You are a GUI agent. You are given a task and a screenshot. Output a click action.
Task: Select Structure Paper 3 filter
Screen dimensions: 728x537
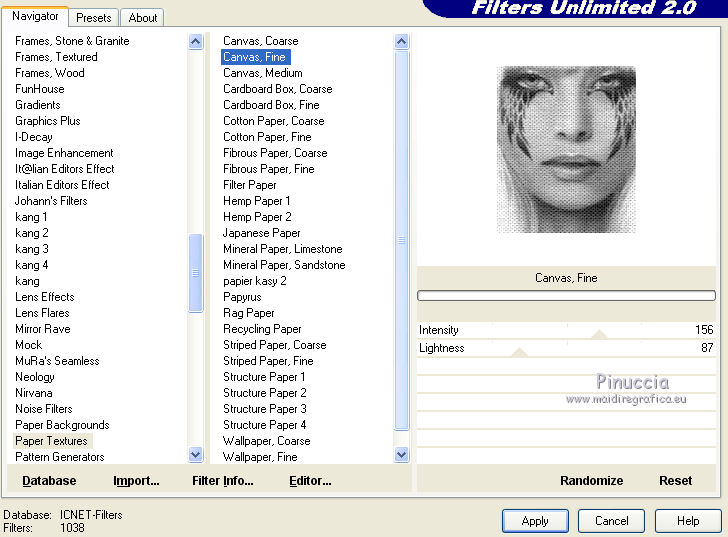(x=265, y=409)
